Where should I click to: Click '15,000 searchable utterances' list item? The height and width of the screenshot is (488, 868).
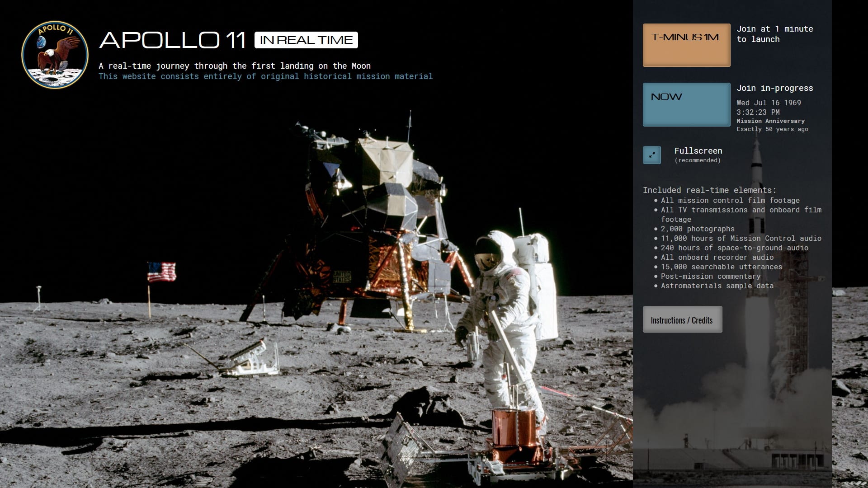click(721, 267)
